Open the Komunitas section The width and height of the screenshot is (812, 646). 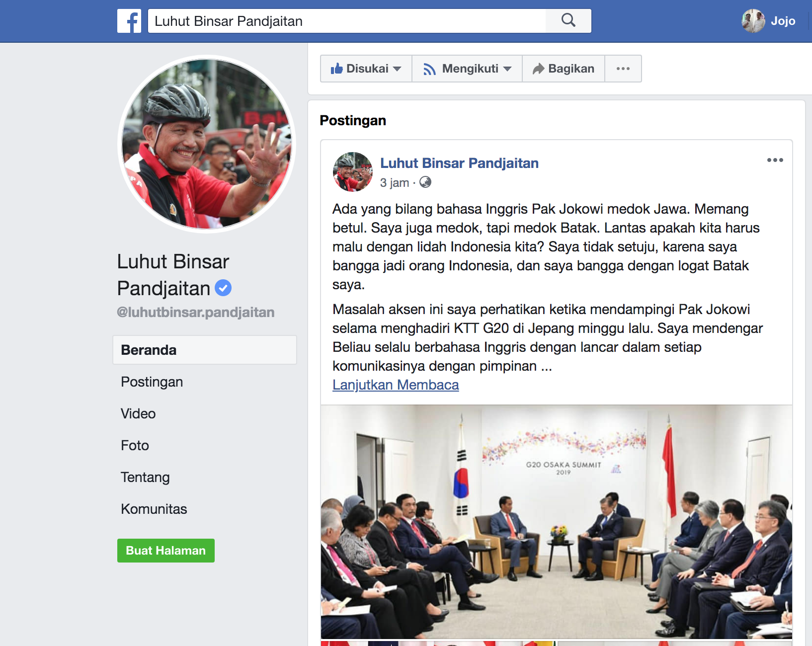coord(154,509)
